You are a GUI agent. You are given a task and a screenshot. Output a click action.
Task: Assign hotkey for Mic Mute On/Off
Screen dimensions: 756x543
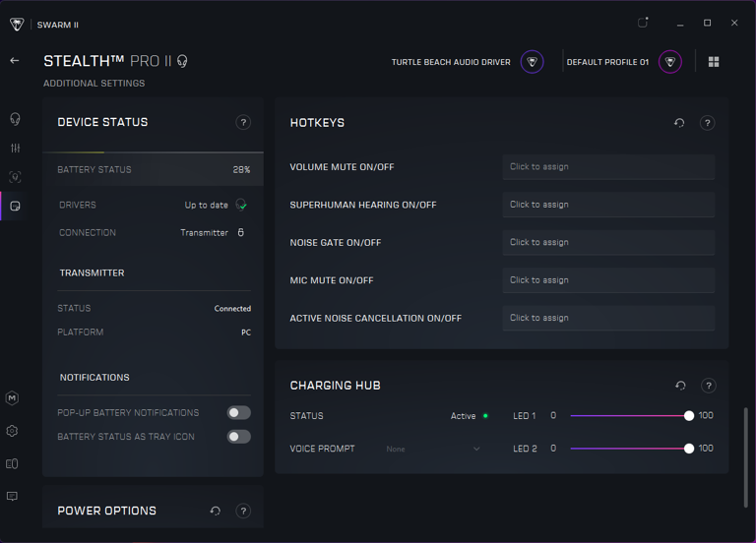[608, 280]
